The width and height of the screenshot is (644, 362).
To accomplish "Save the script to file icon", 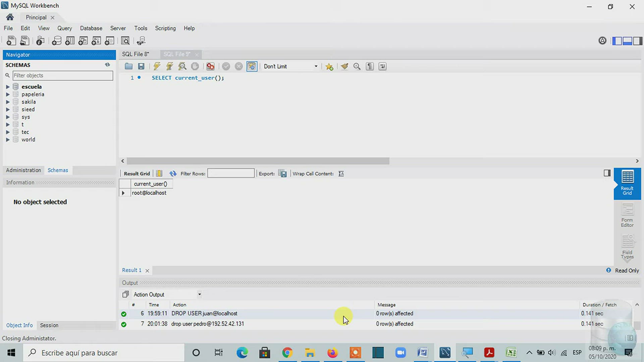I will pos(141,66).
